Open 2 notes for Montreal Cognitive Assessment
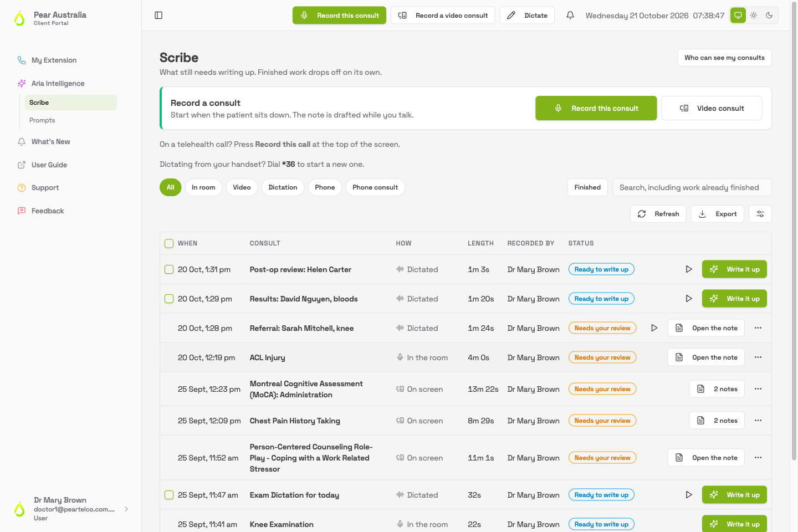The width and height of the screenshot is (798, 532). click(717, 389)
